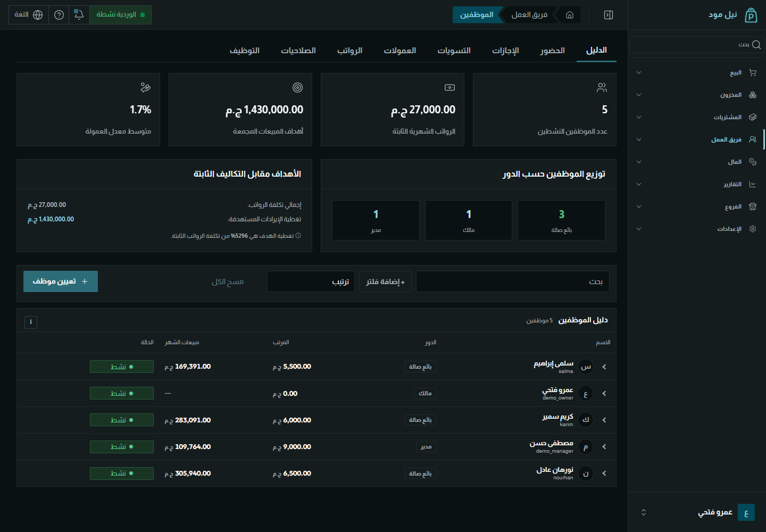Screen dimensions: 766x532
Task: Switch to the الحضور tab
Action: tap(553, 51)
